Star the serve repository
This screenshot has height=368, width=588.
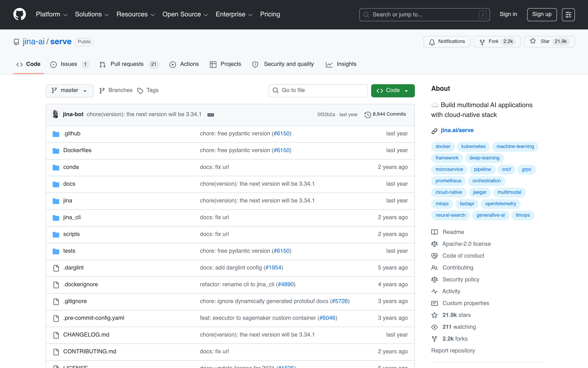549,42
